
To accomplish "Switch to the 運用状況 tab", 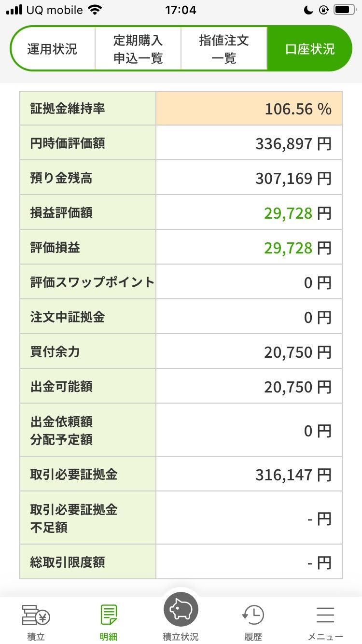I will (x=52, y=49).
